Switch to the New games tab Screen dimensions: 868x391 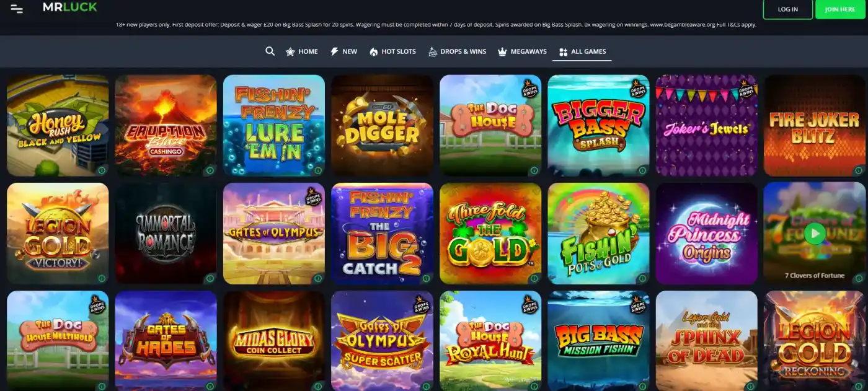(x=343, y=51)
